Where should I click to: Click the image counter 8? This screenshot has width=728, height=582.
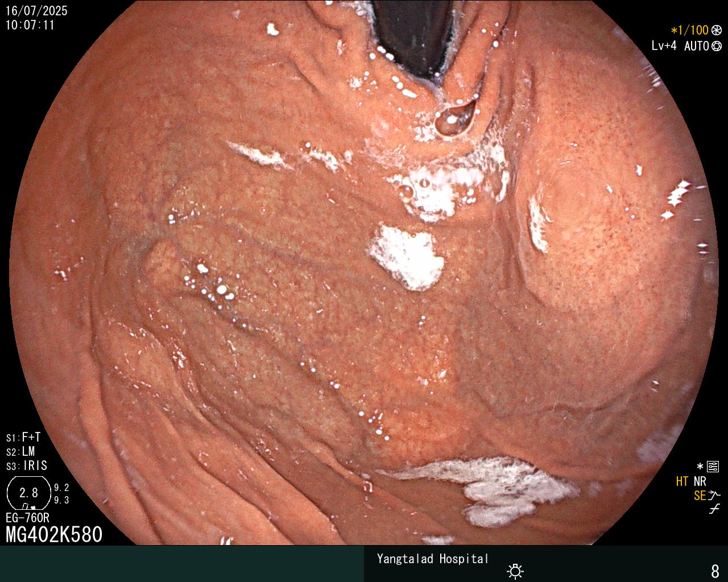(715, 571)
